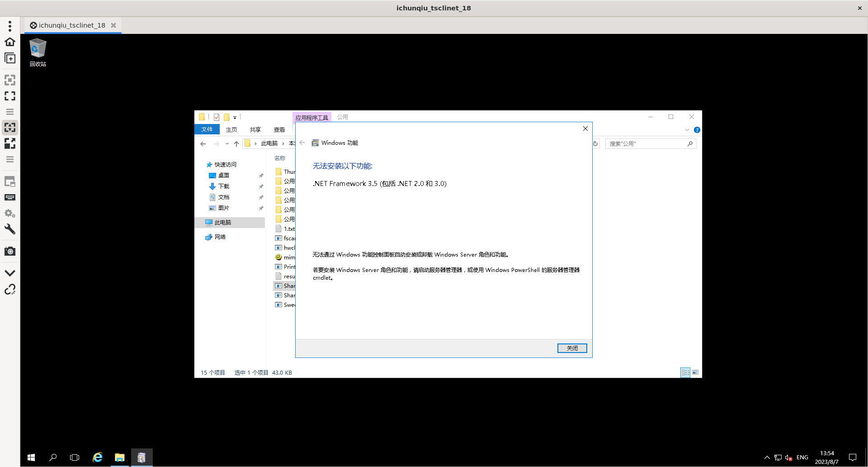Click the Explorer up-one-level arrow
The image size is (868, 467).
point(236,144)
